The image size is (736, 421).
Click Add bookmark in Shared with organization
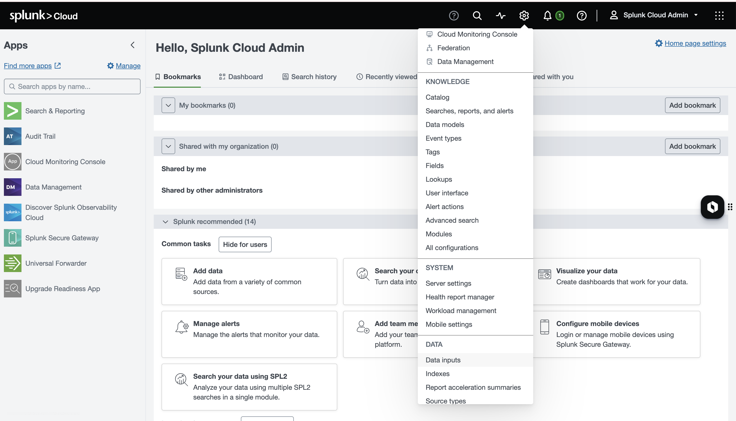(692, 146)
